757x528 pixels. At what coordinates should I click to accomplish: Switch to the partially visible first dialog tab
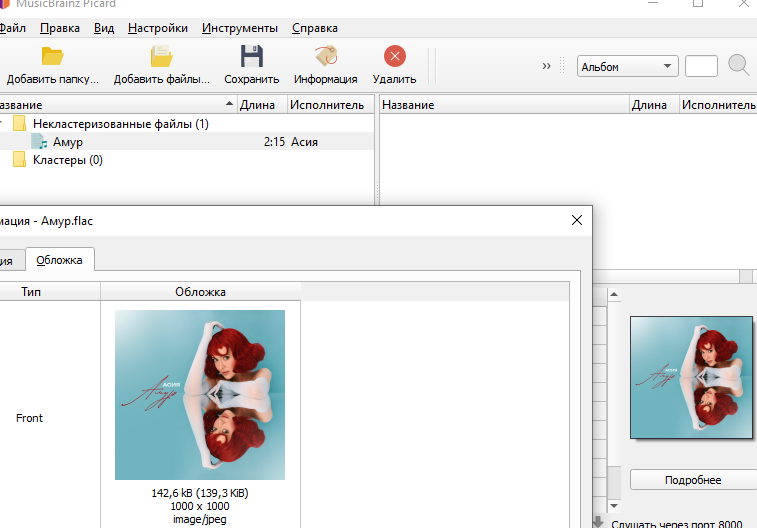pos(12,261)
